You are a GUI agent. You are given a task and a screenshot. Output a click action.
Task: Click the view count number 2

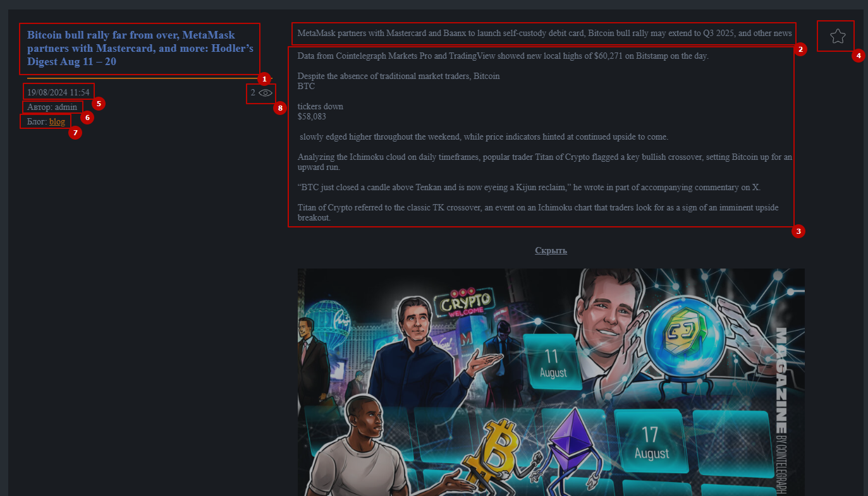tap(253, 93)
